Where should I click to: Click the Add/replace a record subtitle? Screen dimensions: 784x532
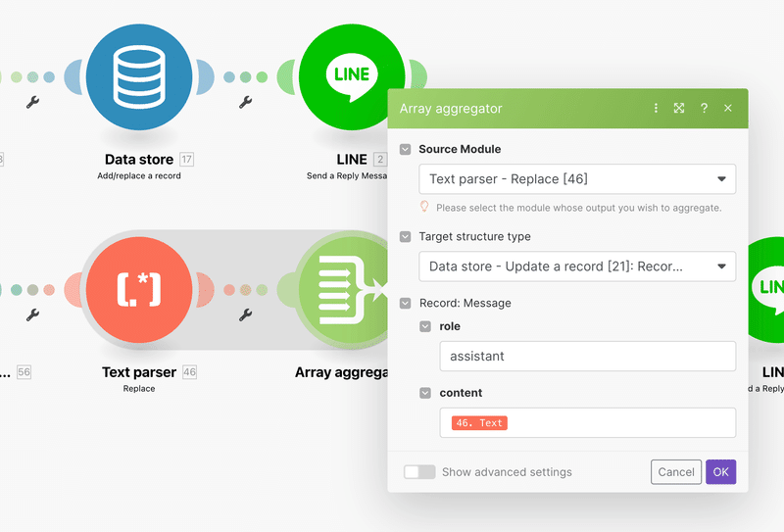pyautogui.click(x=139, y=176)
